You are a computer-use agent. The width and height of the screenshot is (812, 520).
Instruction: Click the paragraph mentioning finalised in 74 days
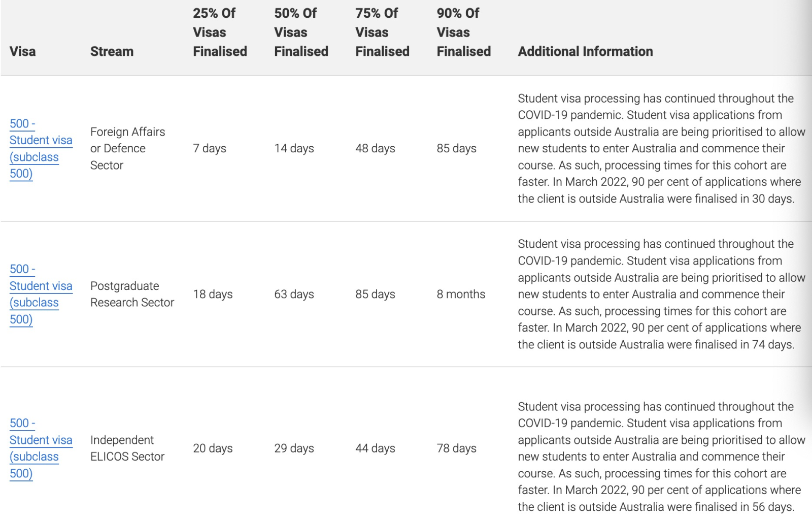coord(659,294)
